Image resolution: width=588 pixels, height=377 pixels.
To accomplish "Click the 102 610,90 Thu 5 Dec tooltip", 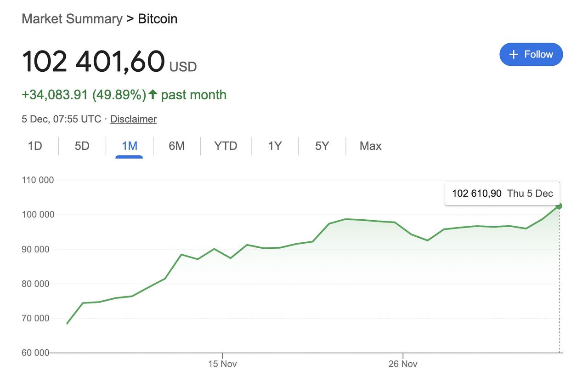I will [502, 194].
